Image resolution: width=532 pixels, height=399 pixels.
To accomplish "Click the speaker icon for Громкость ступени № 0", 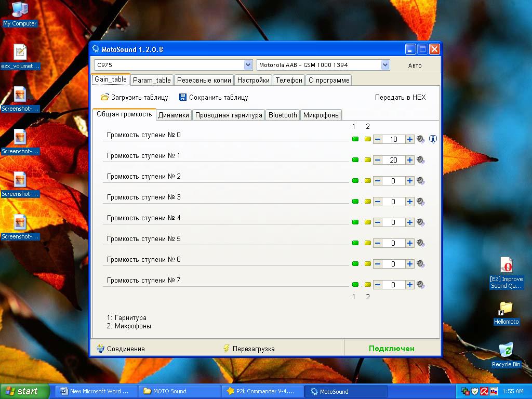I will 421,139.
